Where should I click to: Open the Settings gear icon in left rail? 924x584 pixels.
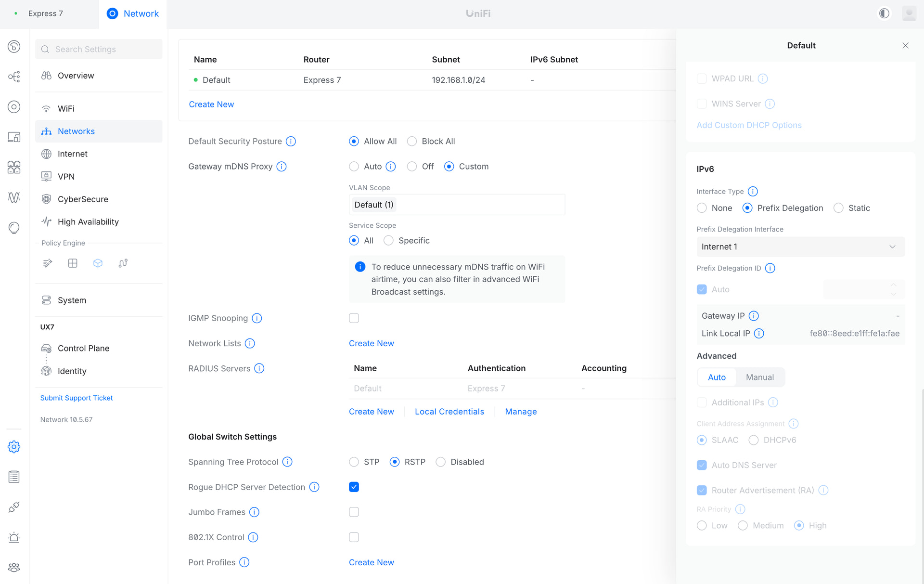14,447
